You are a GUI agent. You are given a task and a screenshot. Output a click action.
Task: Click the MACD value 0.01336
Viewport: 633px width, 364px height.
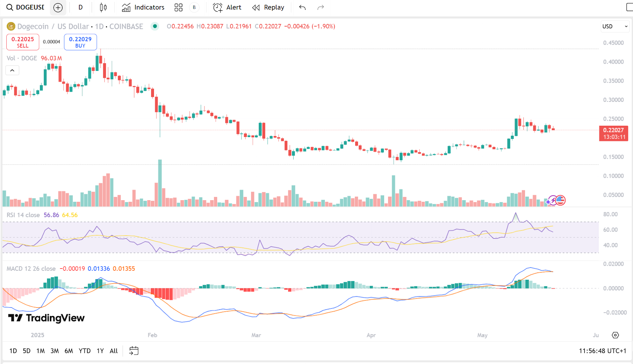click(99, 269)
